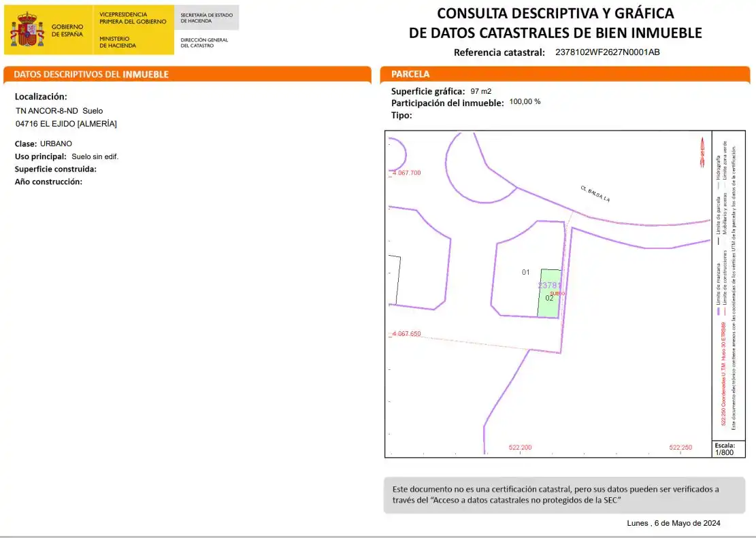Click the '522.200' coordinate label

coord(521,448)
